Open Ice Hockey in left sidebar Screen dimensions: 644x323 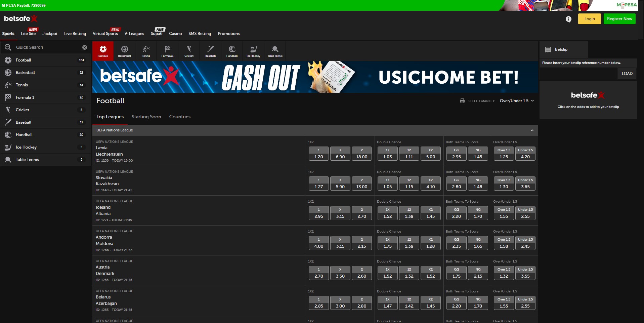45,147
